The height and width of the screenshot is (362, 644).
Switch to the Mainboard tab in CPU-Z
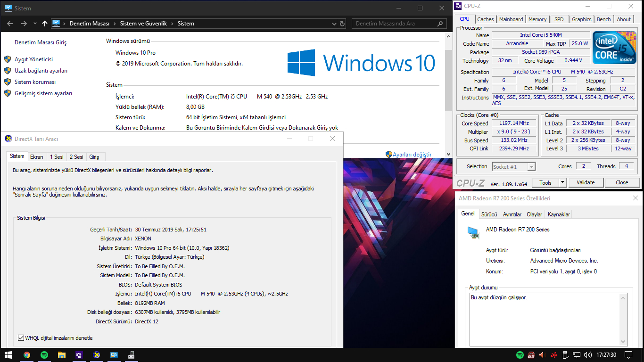(511, 19)
